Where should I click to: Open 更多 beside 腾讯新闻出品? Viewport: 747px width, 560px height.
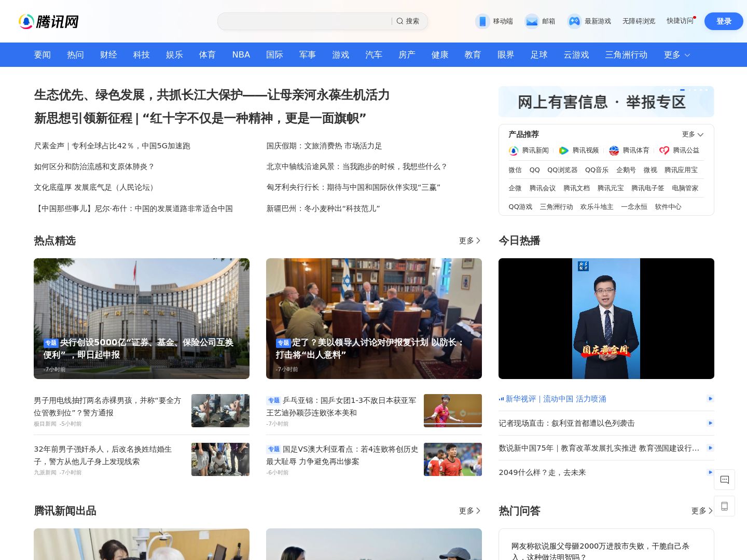pos(470,511)
